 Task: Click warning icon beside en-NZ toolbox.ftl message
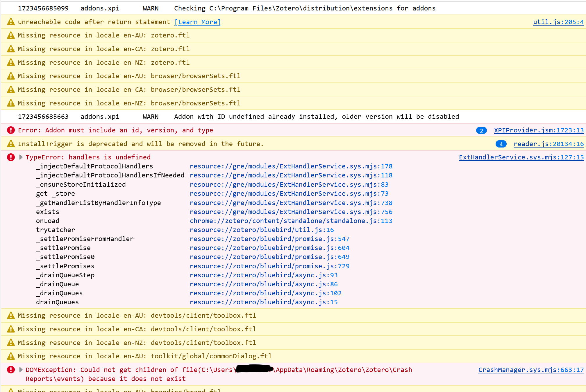(11, 343)
